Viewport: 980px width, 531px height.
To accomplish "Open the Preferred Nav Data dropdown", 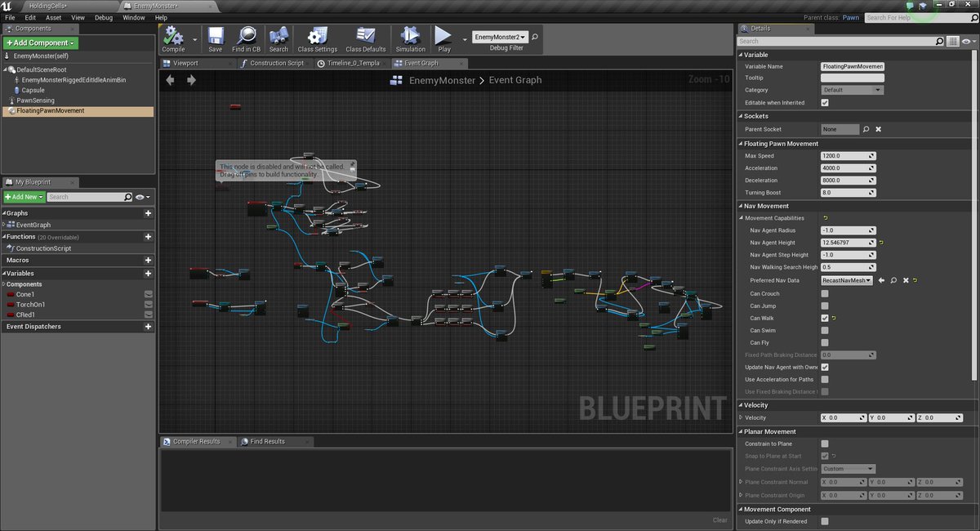I will (845, 280).
